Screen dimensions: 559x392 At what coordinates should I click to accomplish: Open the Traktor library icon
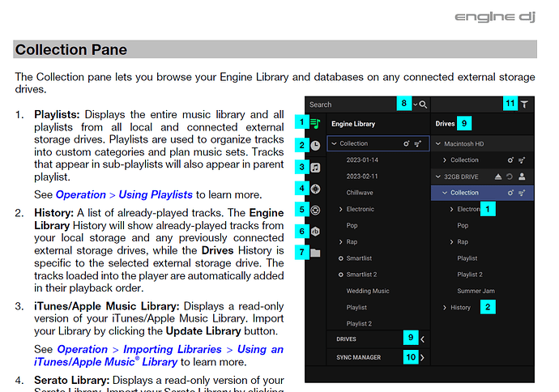click(315, 211)
